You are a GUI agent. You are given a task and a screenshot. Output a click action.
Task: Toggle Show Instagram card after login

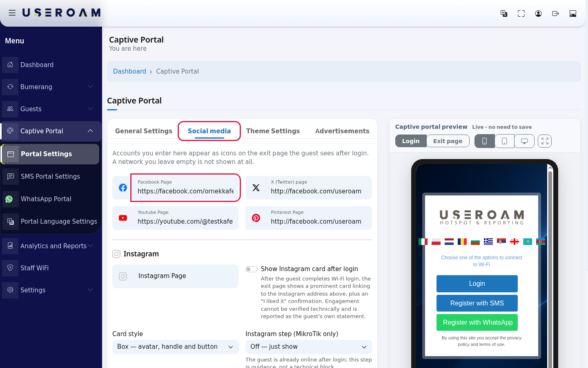(x=252, y=269)
